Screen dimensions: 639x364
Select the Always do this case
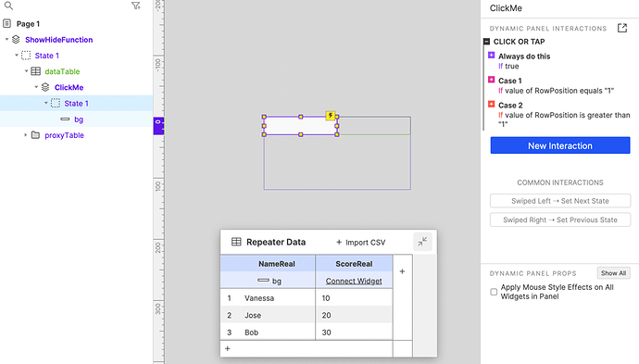(524, 56)
